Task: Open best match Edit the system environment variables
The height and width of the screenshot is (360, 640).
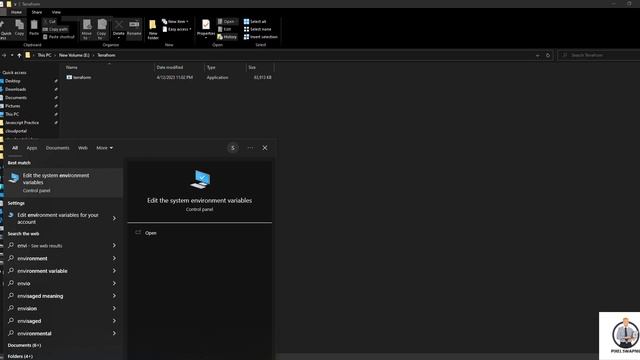Action: coord(64,182)
